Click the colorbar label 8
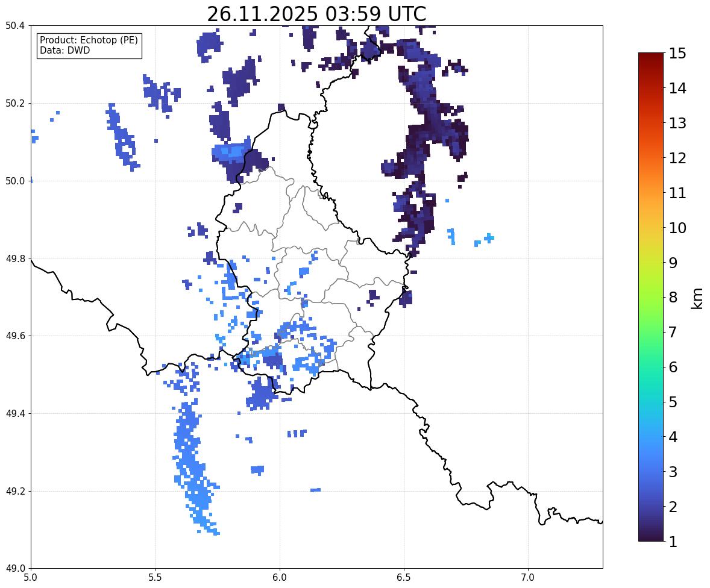The height and width of the screenshot is (588, 710). coord(673,298)
